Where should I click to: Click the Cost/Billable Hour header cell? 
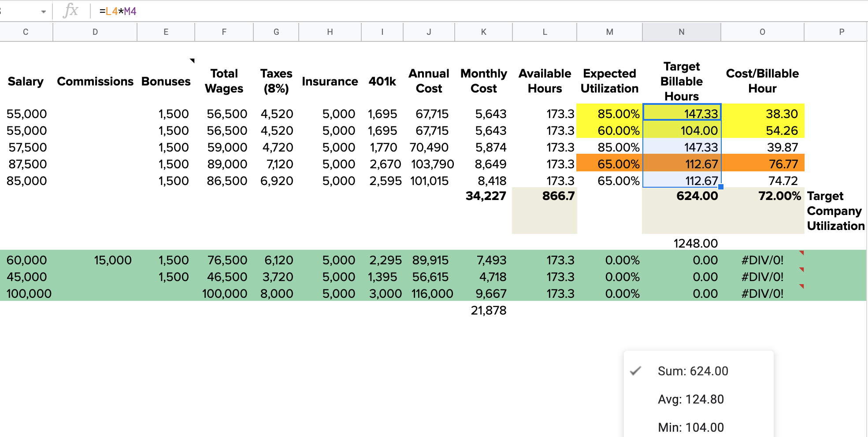[x=763, y=81]
